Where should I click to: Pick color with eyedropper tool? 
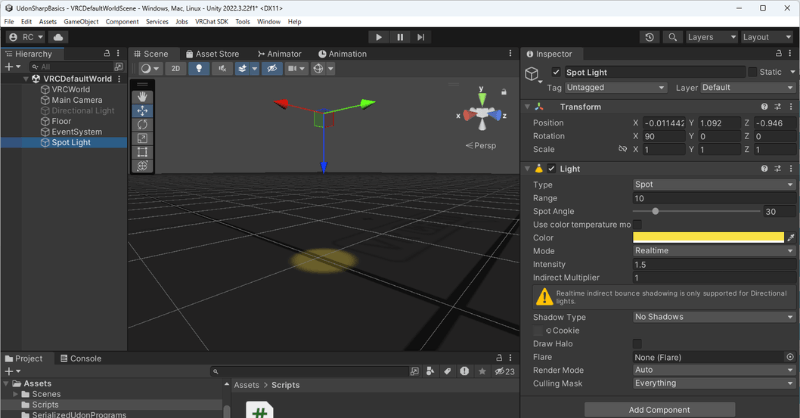click(x=791, y=238)
